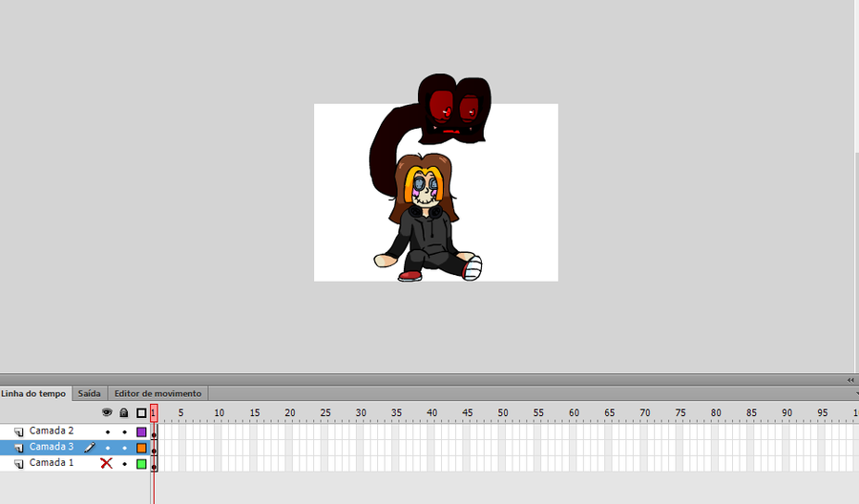Click the red X on Camada 1 to show it

(106, 464)
